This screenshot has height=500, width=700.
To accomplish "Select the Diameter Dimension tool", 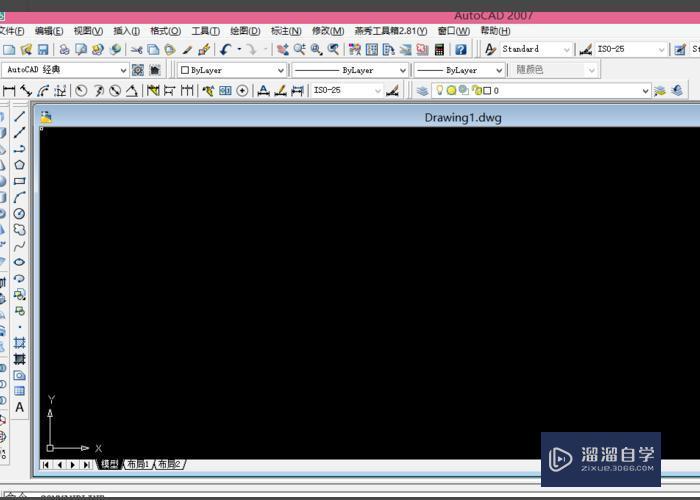I will coord(115,91).
